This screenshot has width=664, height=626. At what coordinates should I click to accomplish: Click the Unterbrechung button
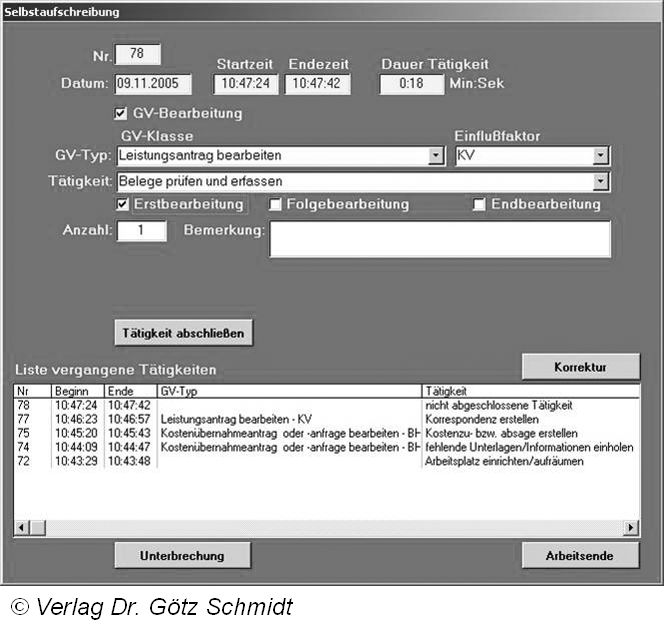(182, 554)
